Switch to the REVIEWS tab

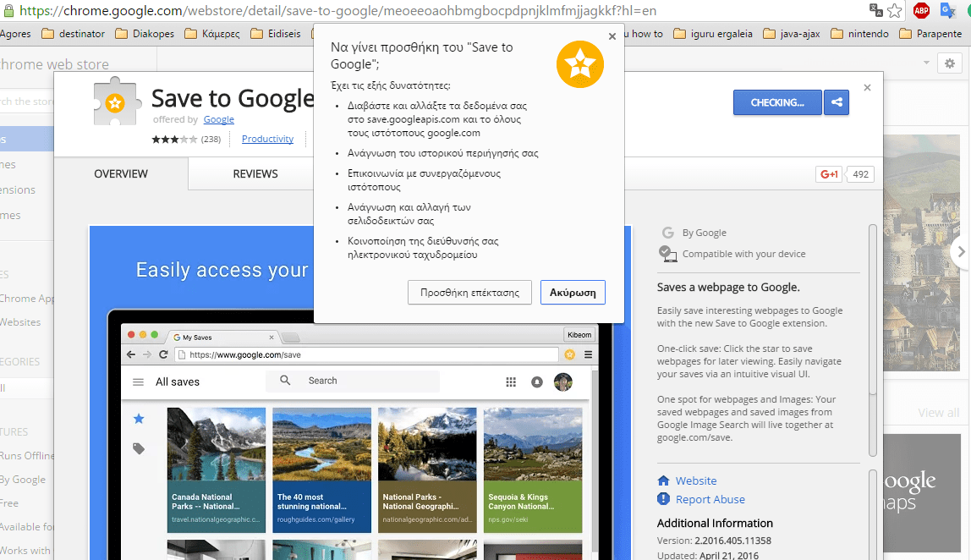(x=255, y=173)
